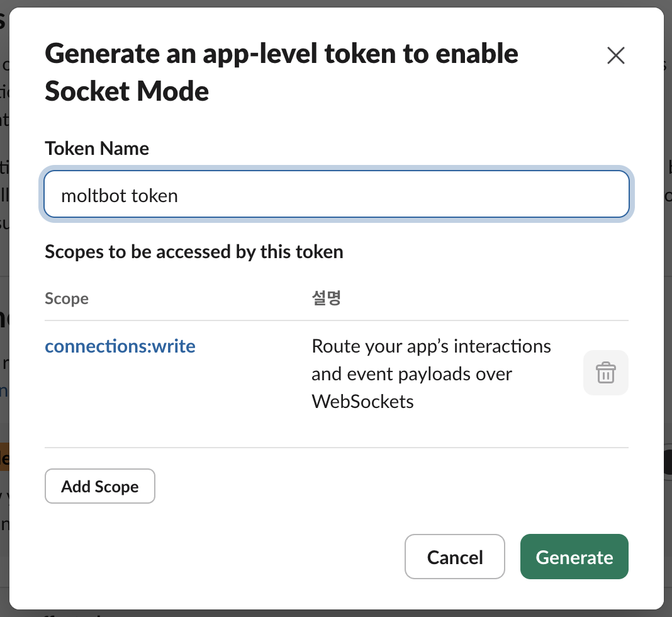Cancel token generation
The height and width of the screenshot is (617, 672).
(455, 557)
